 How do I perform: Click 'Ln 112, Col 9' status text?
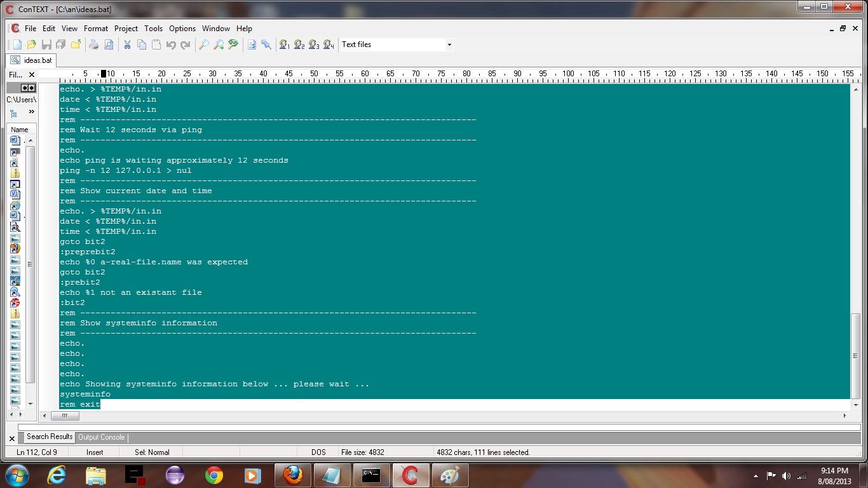click(37, 452)
